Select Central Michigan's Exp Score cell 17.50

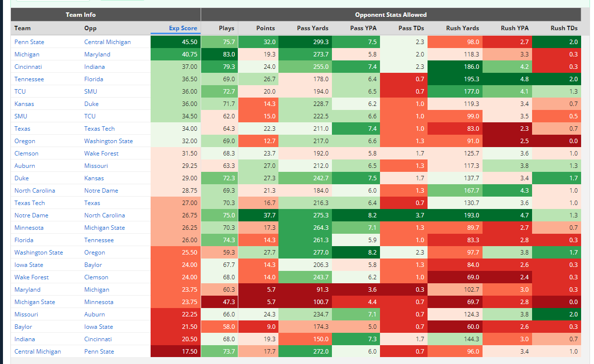[x=175, y=352]
